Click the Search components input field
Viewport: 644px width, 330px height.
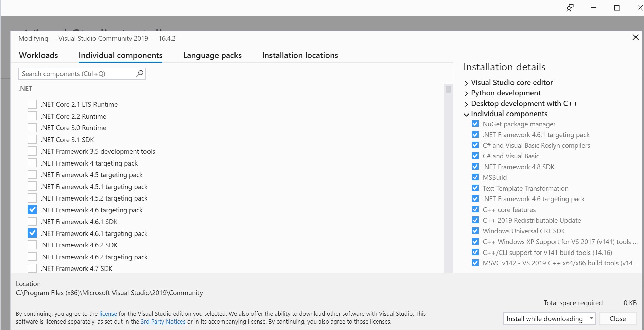pyautogui.click(x=77, y=74)
